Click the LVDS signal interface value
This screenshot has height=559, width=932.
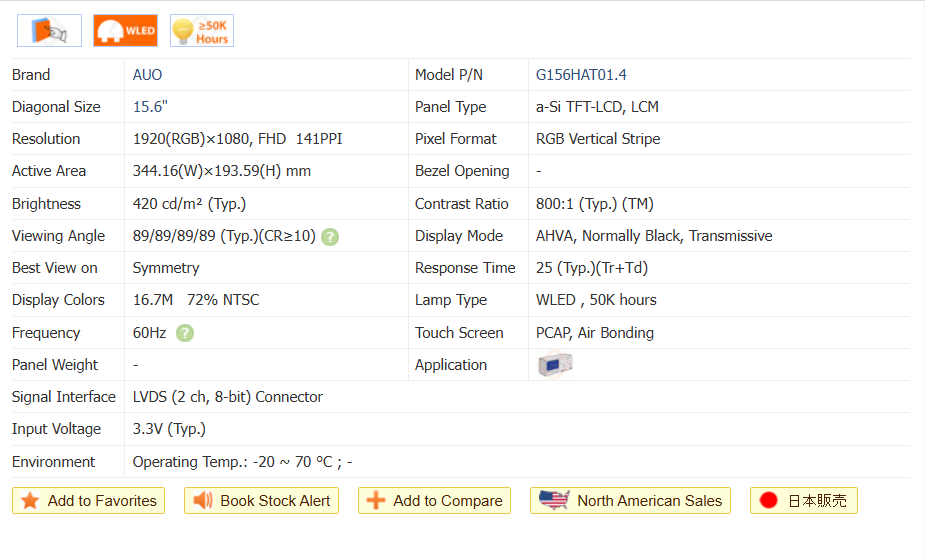(227, 397)
